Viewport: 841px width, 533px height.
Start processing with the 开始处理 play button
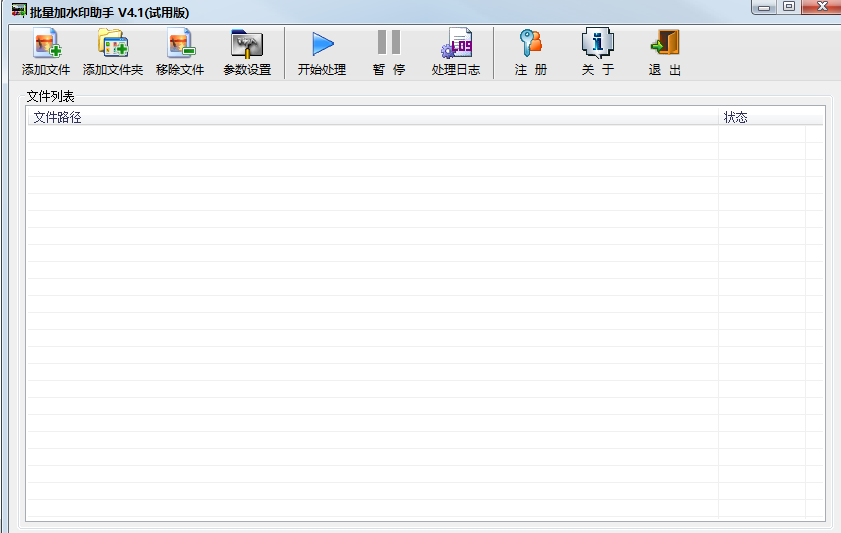click(x=321, y=45)
